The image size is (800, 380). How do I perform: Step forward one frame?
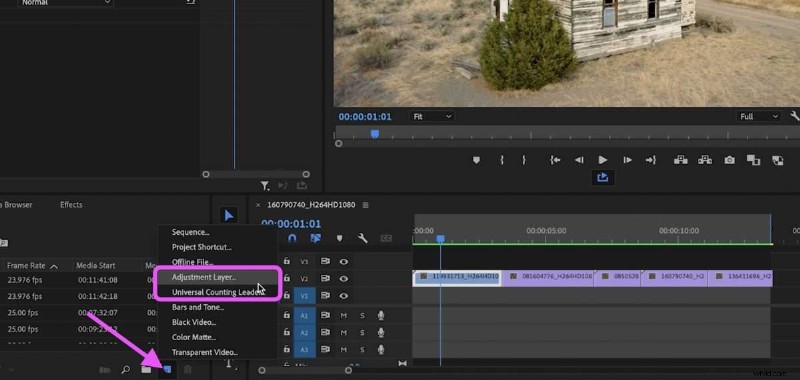[x=628, y=160]
